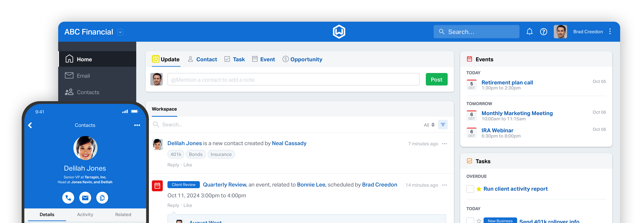This screenshot has height=223, width=644.
Task: Switch to the Event tab
Action: (x=263, y=59)
